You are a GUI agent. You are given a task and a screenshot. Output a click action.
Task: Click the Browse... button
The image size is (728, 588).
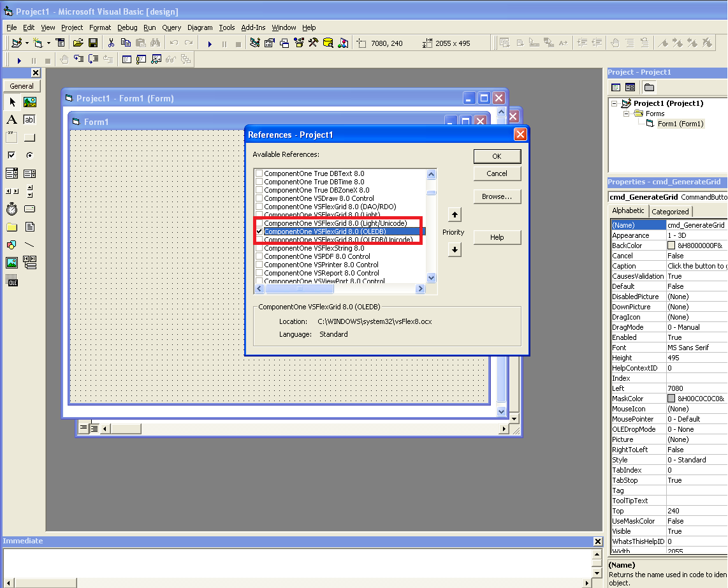click(x=497, y=196)
